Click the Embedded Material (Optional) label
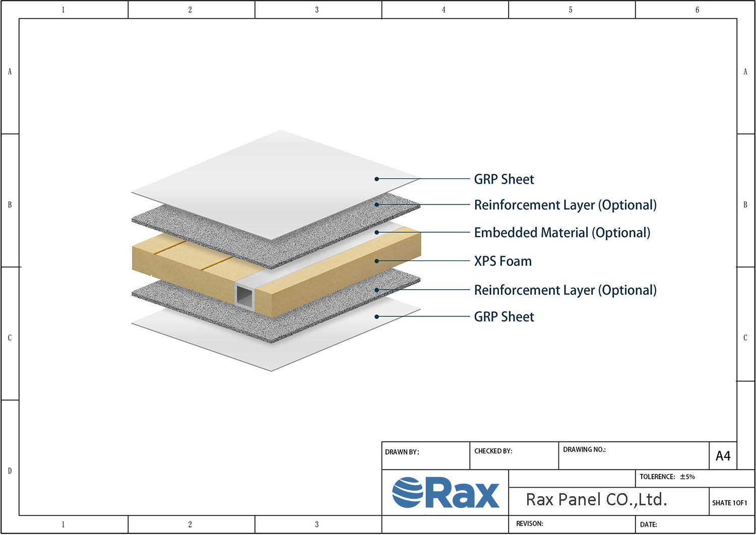Viewport: 756px width, 535px height. [562, 233]
